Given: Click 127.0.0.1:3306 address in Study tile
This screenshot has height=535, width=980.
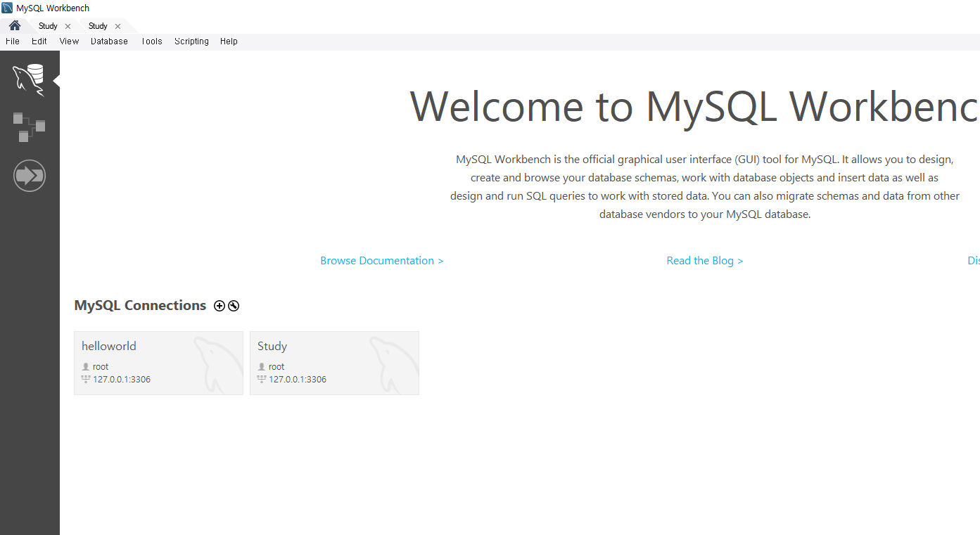Looking at the screenshot, I should [298, 380].
